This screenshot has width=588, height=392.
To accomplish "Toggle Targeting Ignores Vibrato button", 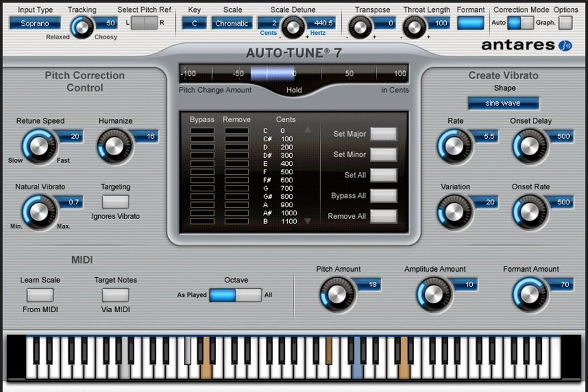I will point(115,202).
